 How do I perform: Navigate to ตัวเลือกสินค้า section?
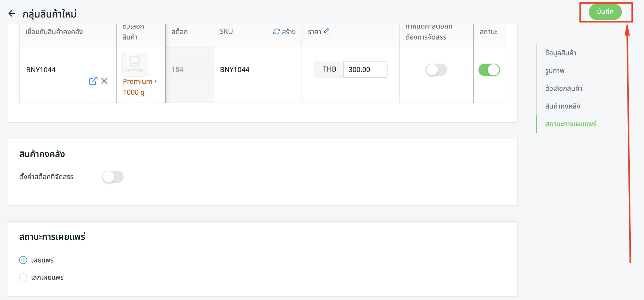coord(563,88)
